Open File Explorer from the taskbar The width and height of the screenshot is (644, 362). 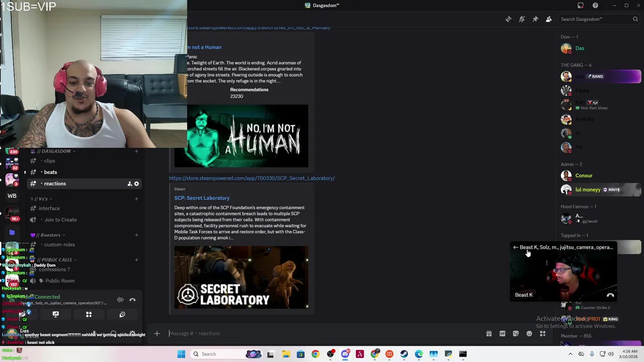285,354
